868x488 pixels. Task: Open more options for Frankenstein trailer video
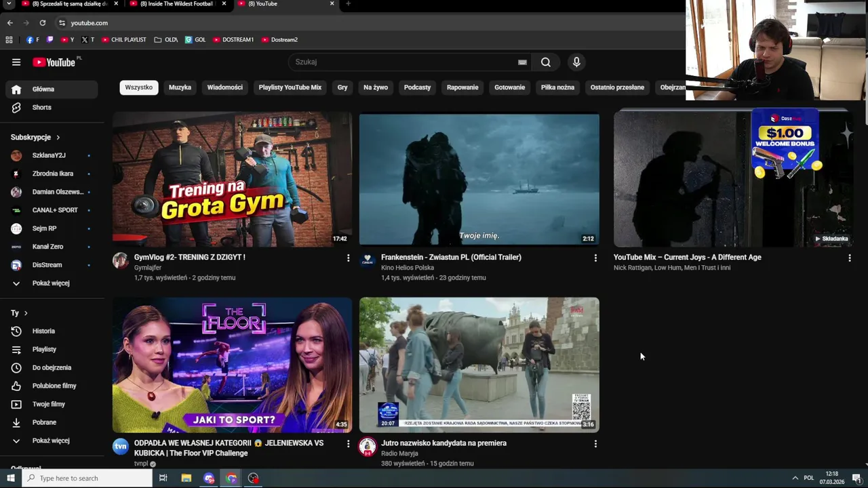point(595,258)
